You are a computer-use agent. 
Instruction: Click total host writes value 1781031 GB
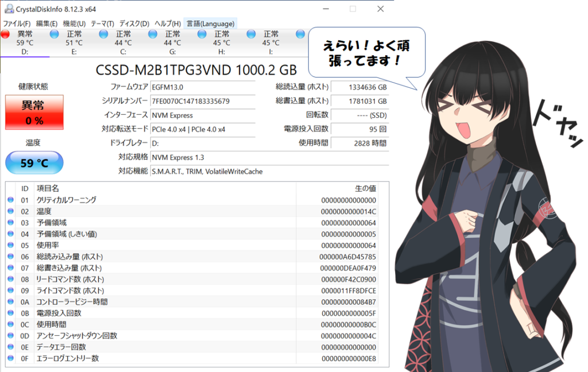[360, 101]
